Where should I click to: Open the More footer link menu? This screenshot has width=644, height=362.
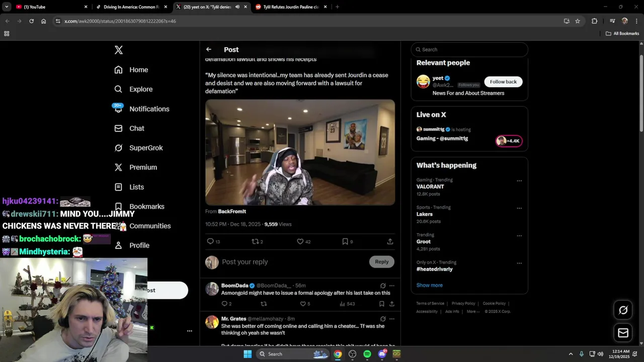tap(473, 311)
